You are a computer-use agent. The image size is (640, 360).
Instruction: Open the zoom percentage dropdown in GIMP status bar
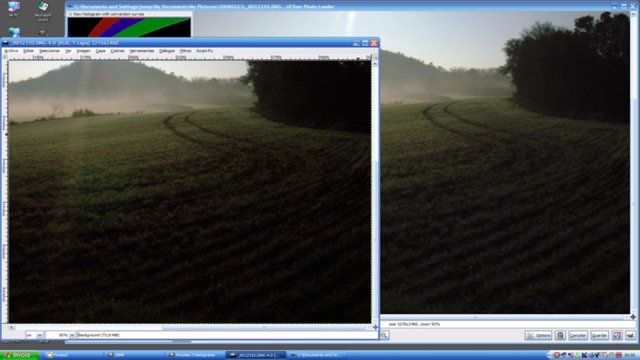[72, 335]
